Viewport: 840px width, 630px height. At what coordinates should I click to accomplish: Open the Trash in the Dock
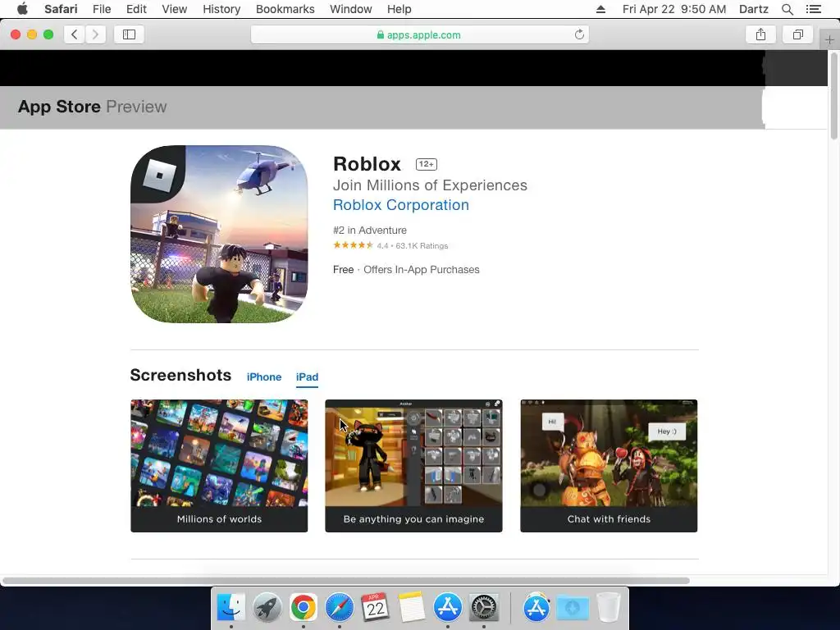click(x=609, y=607)
